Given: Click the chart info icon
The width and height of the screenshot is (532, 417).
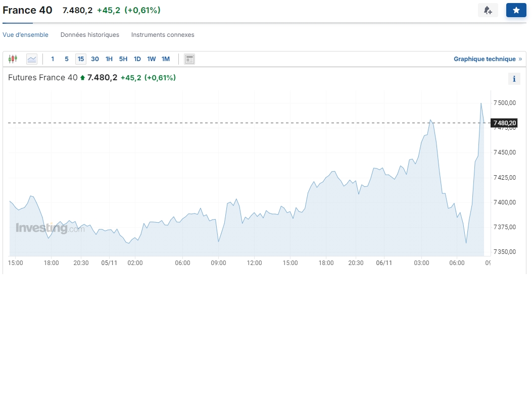Looking at the screenshot, I should point(514,79).
